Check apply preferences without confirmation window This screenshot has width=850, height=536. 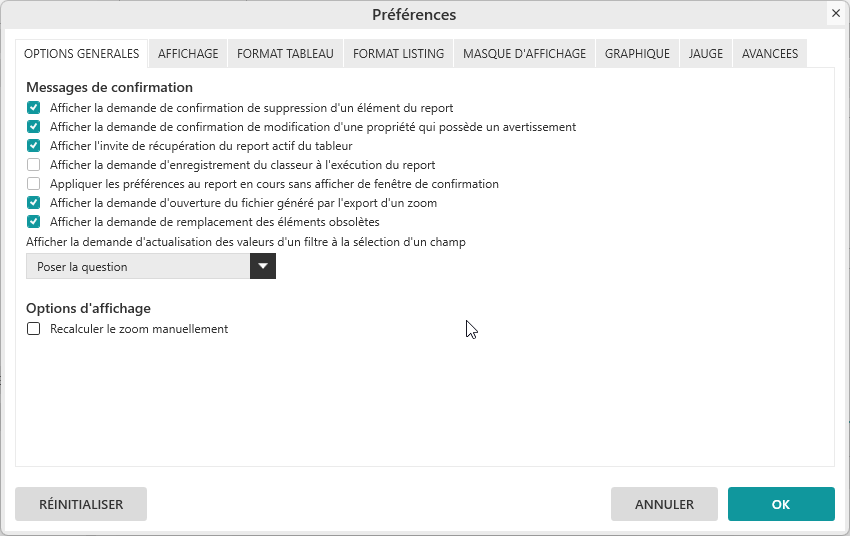point(34,184)
